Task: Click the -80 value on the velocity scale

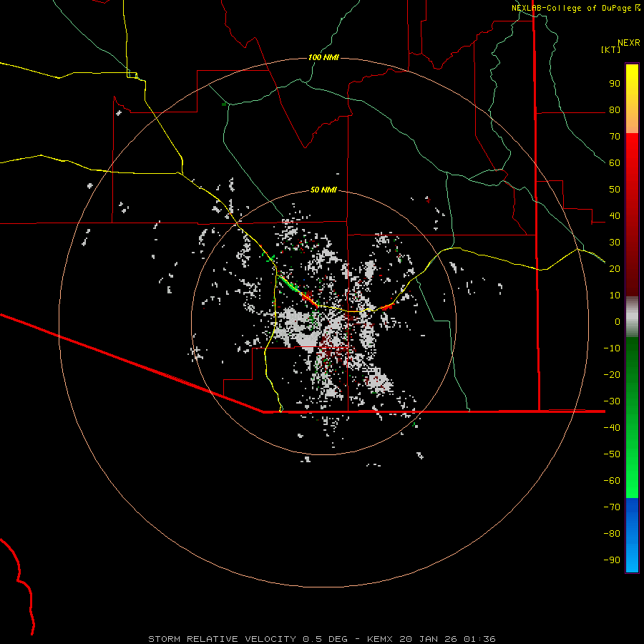Action: point(612,534)
